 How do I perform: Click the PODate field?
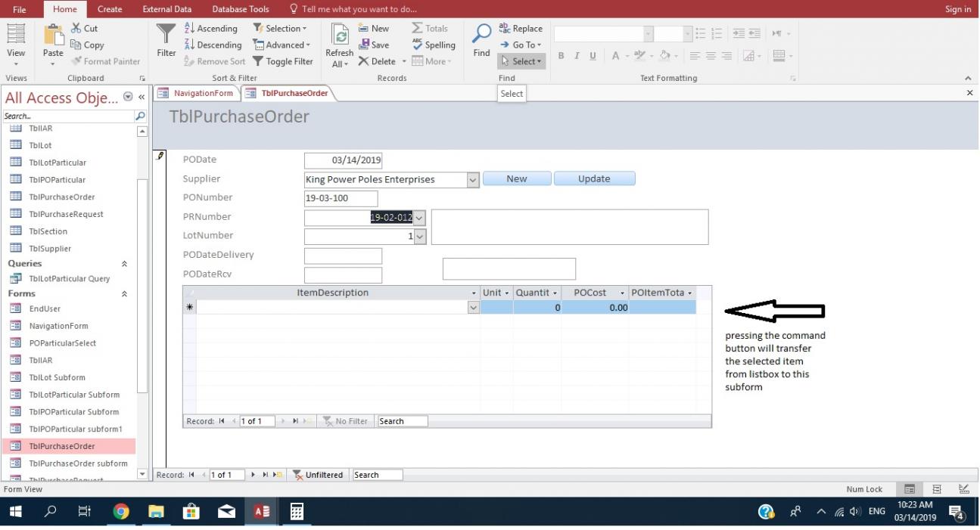[343, 160]
